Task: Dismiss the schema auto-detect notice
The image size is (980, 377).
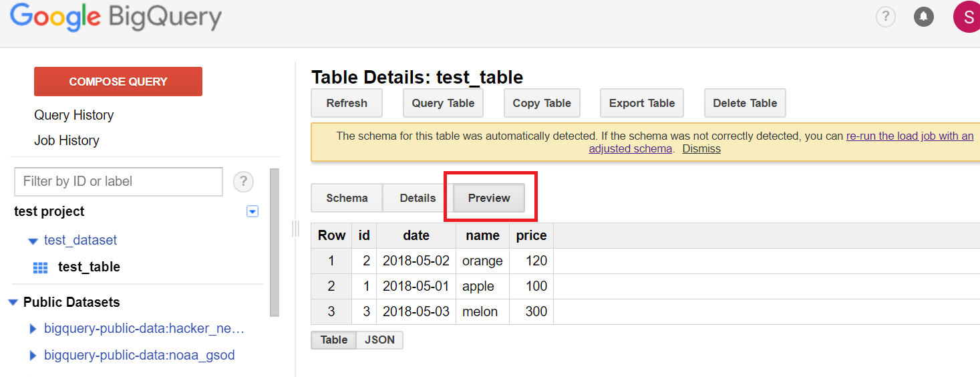Action: [x=701, y=148]
